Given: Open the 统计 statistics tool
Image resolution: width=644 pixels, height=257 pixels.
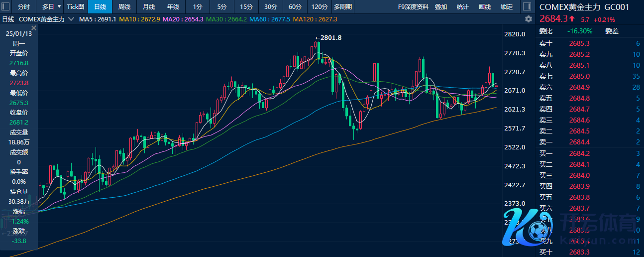Looking at the screenshot, I should (x=462, y=7).
